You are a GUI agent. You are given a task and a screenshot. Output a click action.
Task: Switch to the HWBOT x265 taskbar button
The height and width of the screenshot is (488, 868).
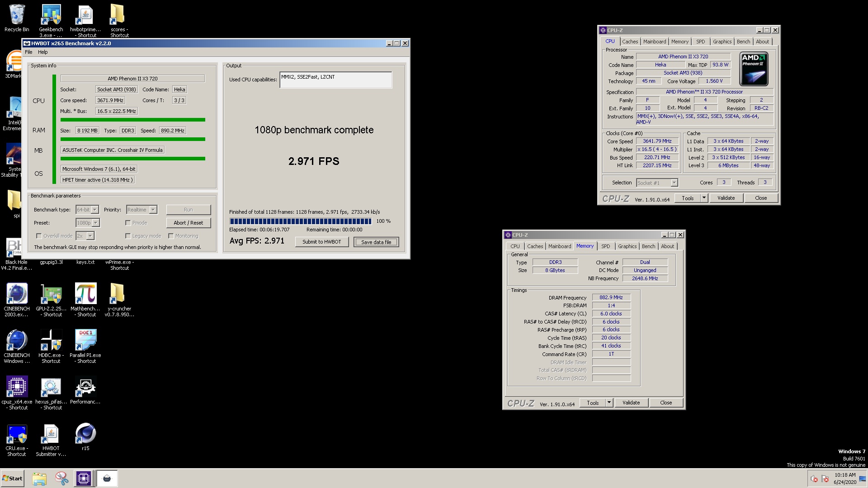107,479
